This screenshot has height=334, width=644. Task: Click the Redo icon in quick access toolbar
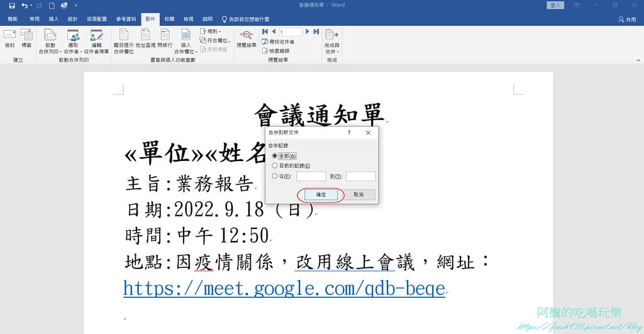(x=40, y=5)
